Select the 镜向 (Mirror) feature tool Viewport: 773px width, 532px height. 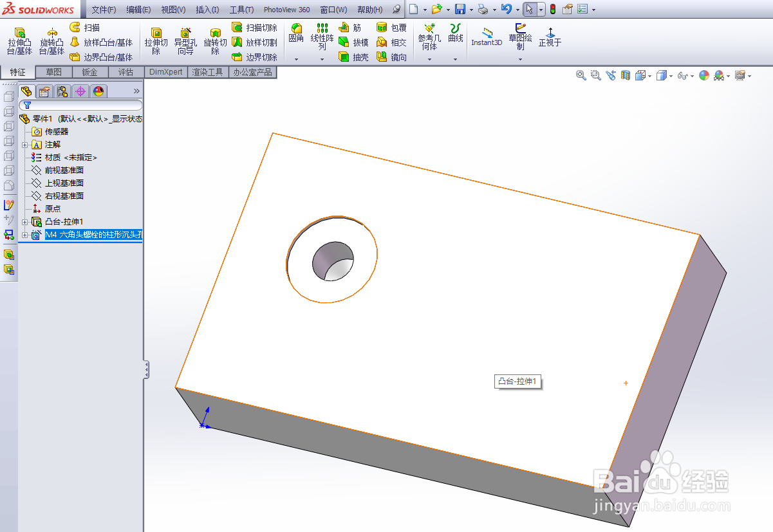tap(392, 57)
